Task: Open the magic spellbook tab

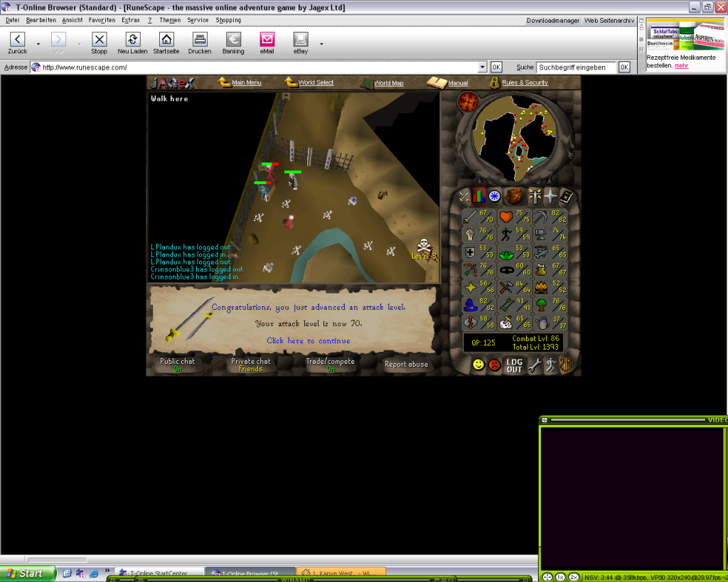Action: [x=567, y=197]
